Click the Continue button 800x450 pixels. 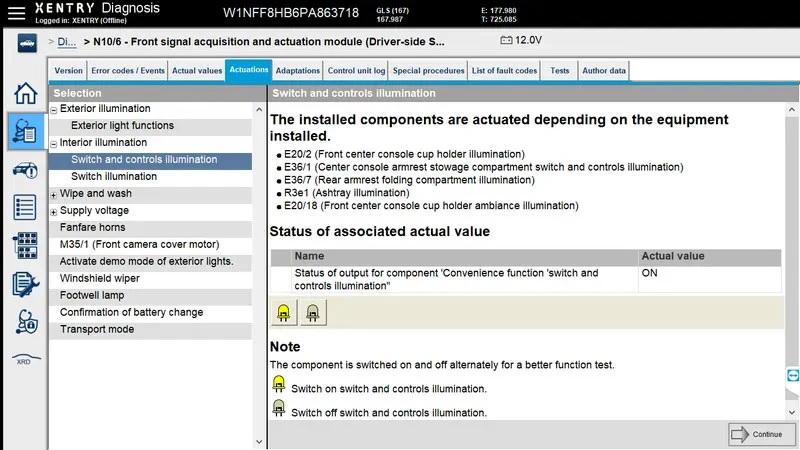click(x=761, y=434)
